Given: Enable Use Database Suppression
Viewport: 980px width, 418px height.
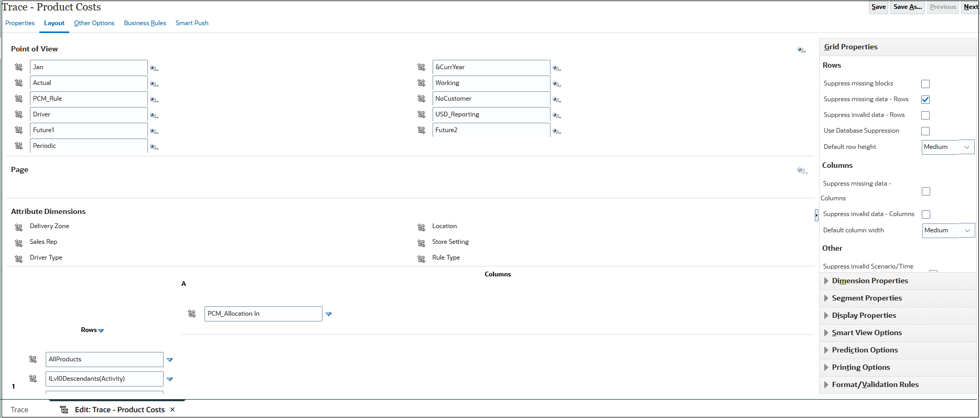Looking at the screenshot, I should click(x=925, y=131).
